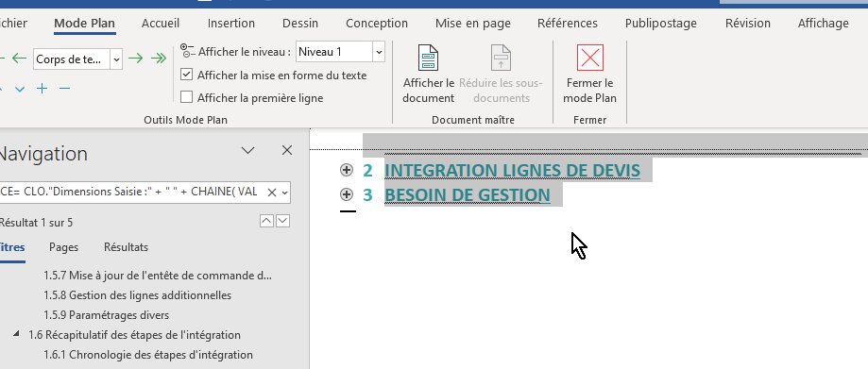Demote to body text double arrow
The height and width of the screenshot is (369, 868).
[159, 59]
